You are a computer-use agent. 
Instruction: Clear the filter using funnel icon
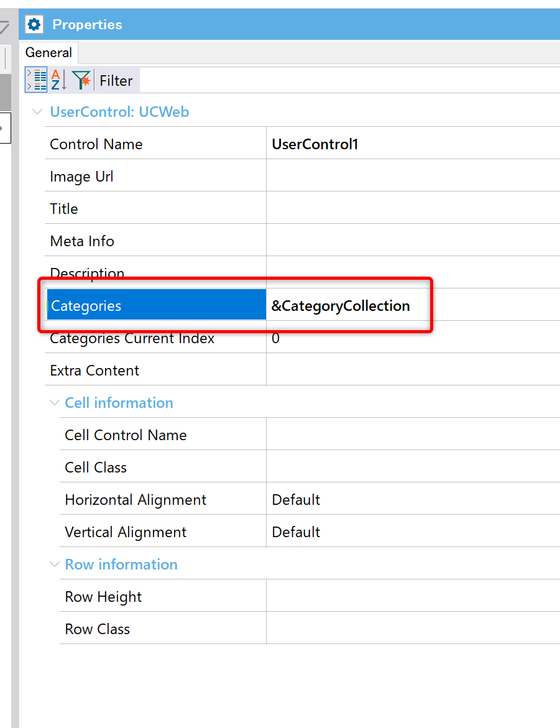point(81,80)
